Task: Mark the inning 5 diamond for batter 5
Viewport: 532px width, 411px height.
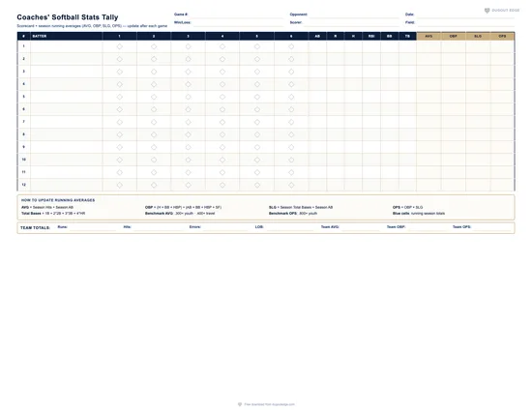Action: tap(257, 97)
